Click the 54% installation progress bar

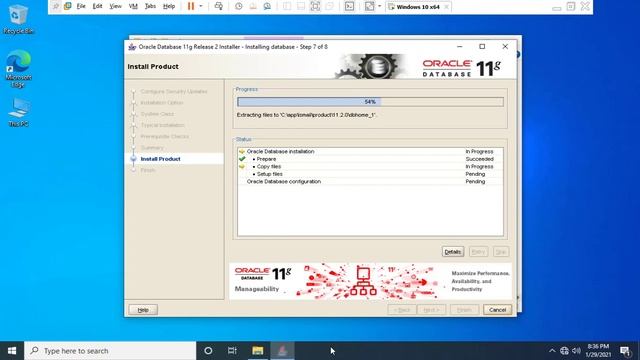pyautogui.click(x=370, y=102)
